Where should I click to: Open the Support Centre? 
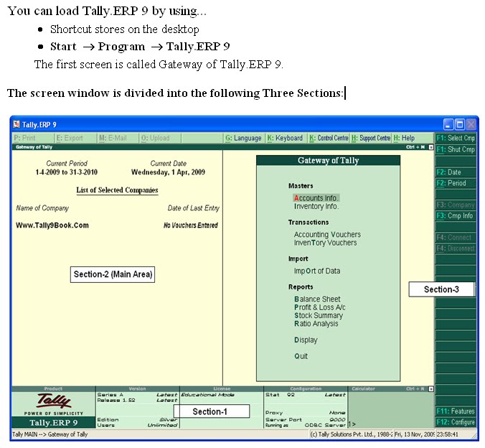[x=371, y=138]
